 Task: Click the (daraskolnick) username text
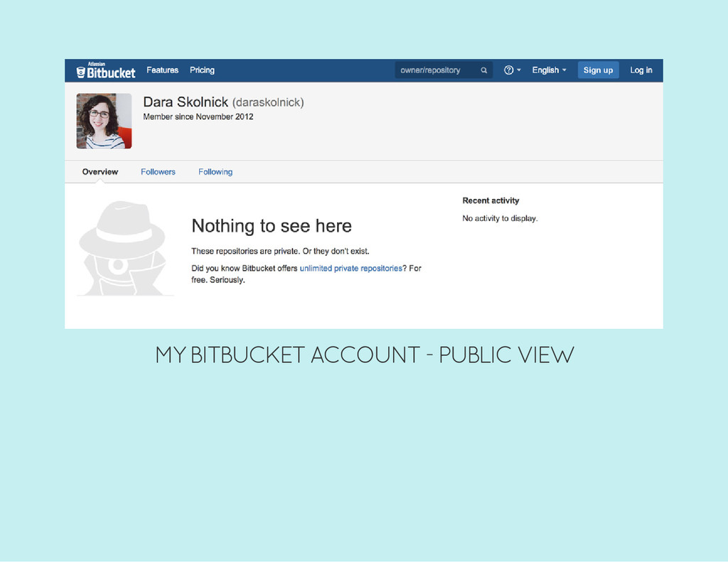(x=268, y=102)
